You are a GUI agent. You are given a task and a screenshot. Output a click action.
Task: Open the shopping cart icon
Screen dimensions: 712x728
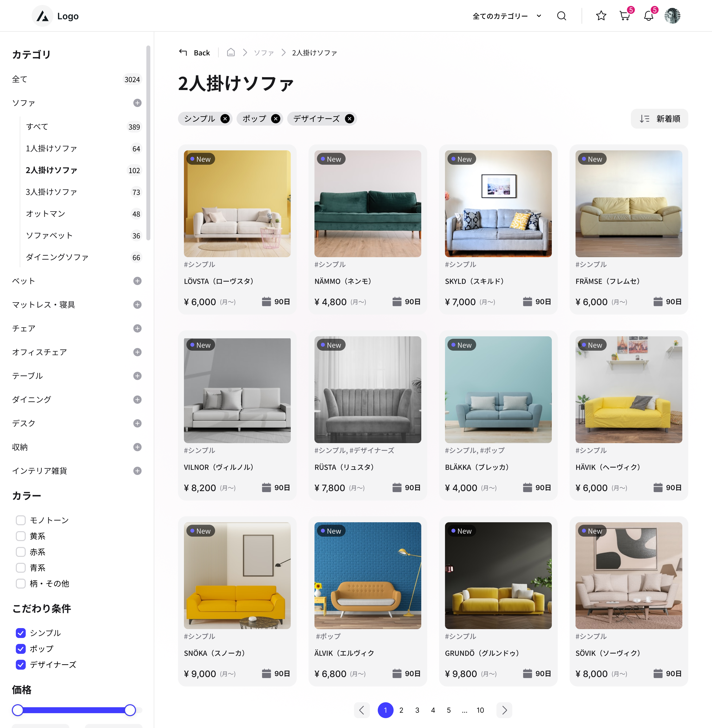click(x=624, y=16)
